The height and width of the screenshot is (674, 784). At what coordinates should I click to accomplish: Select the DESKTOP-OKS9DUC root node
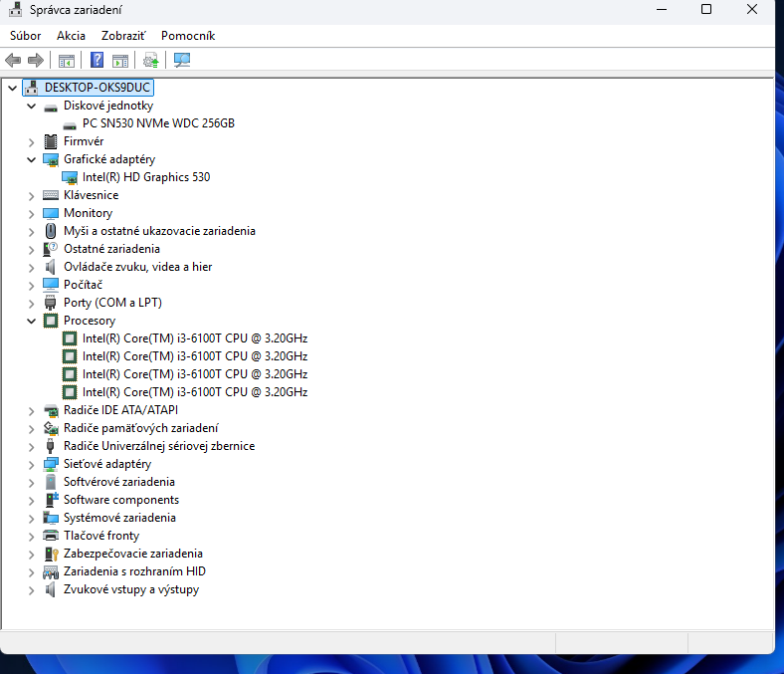(x=97, y=88)
